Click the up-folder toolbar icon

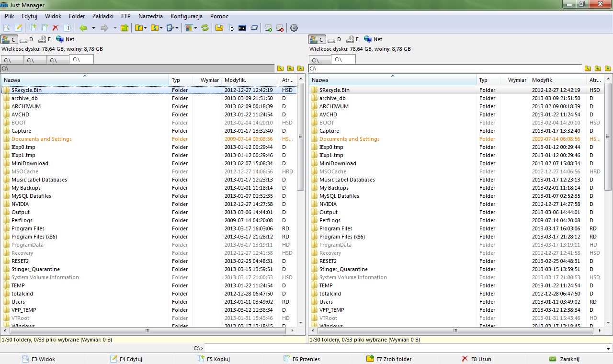[125, 28]
